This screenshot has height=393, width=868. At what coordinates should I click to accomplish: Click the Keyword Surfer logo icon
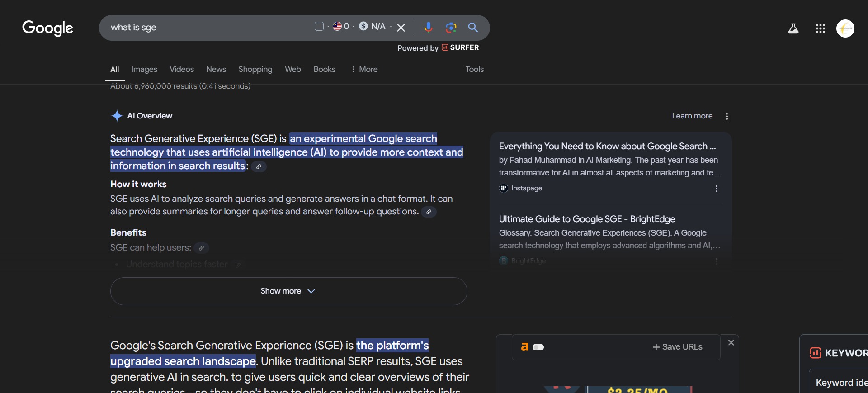tap(816, 353)
